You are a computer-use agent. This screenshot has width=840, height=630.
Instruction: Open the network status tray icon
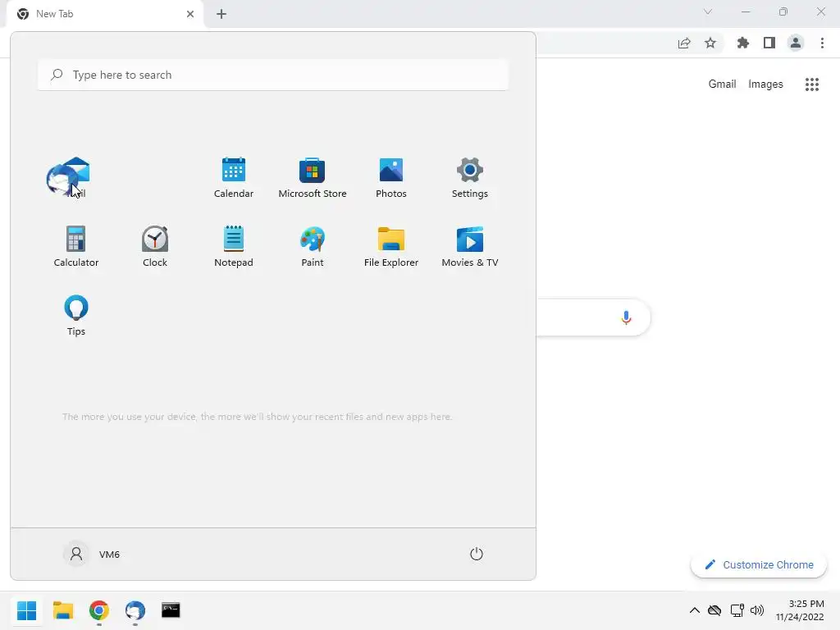737,610
